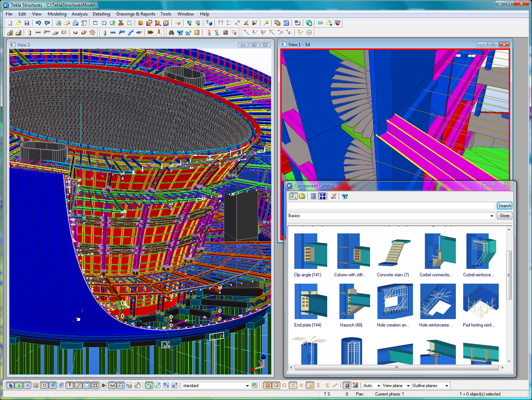
Task: Open the folder view in Component Catalog
Action: (302, 196)
